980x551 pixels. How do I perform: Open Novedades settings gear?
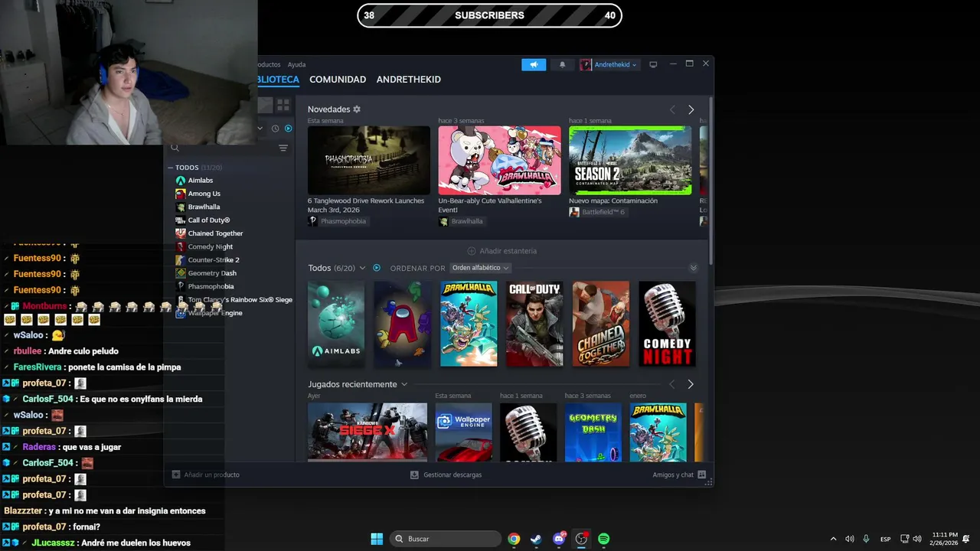click(357, 109)
